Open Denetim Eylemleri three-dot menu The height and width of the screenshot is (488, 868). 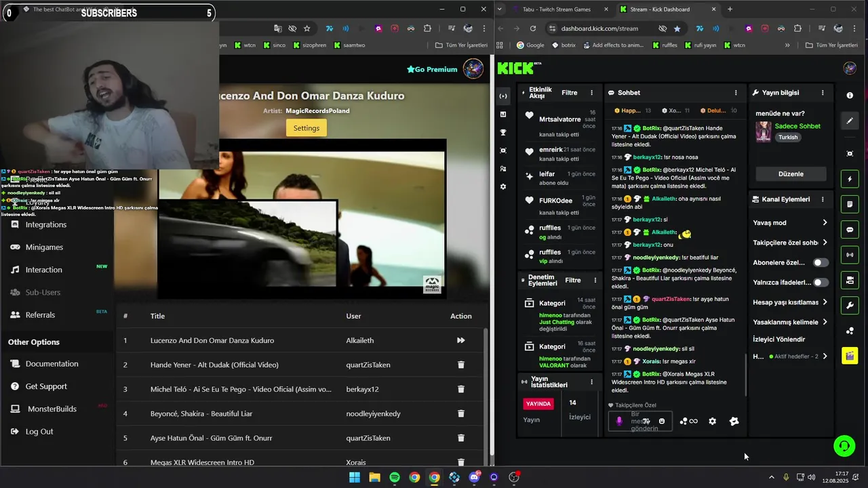coord(595,280)
